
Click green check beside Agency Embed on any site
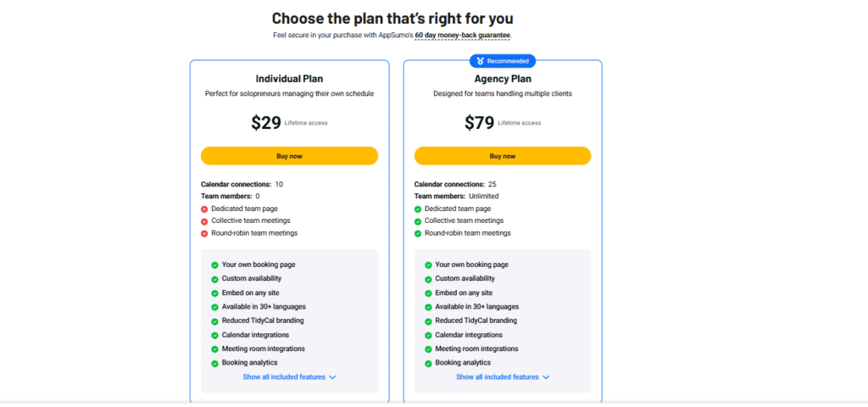[428, 293]
